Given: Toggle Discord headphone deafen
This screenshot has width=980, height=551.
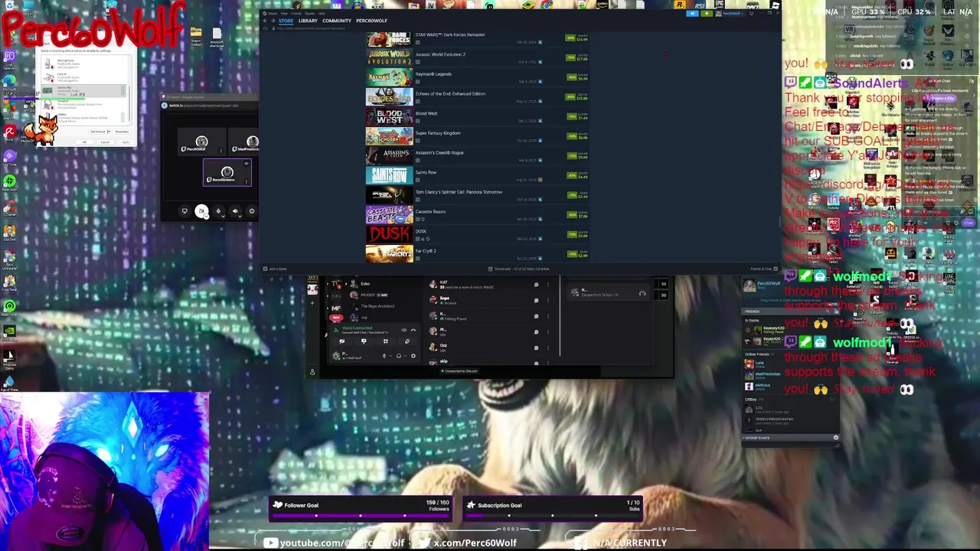Looking at the screenshot, I should click(399, 356).
